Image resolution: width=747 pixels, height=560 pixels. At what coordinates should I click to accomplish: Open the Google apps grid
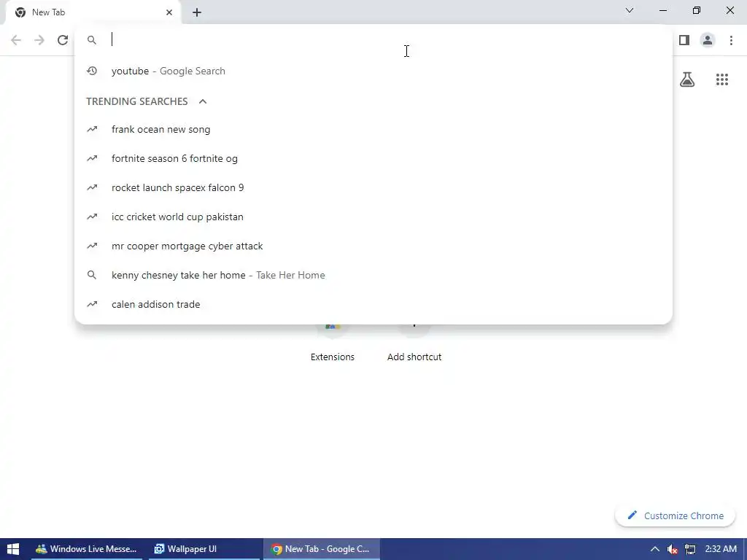(x=721, y=79)
